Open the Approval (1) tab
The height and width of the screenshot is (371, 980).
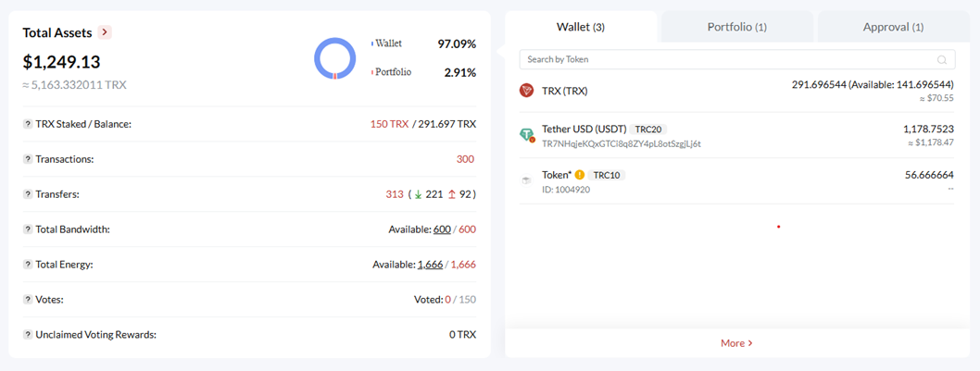pos(893,27)
